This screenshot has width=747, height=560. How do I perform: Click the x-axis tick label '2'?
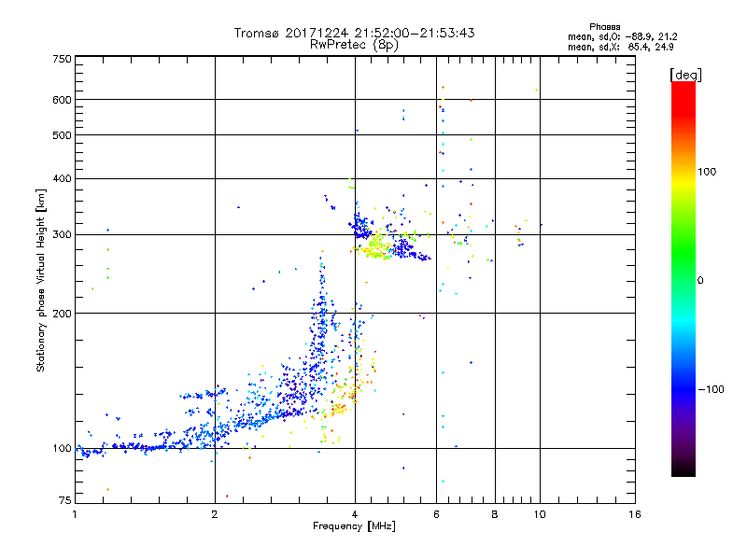[215, 514]
